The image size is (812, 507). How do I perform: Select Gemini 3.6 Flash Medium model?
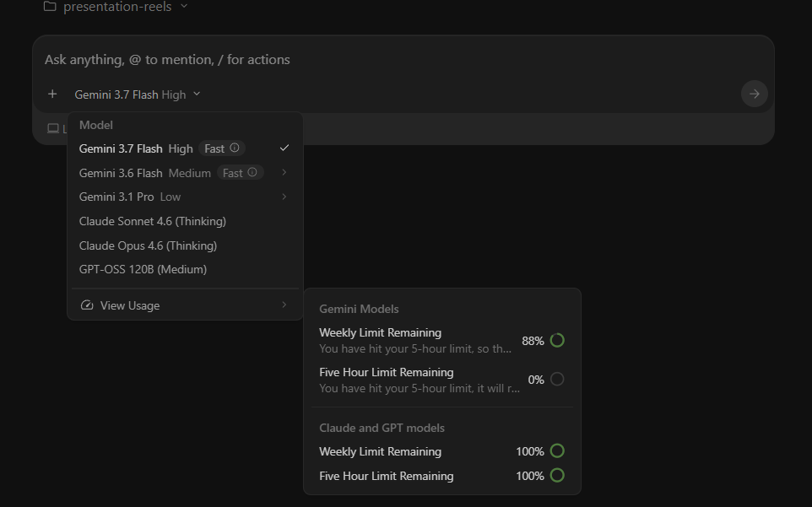pyautogui.click(x=184, y=173)
